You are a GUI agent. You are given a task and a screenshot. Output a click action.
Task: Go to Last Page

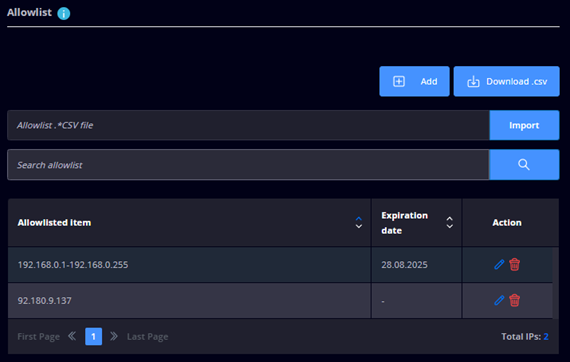[148, 337]
